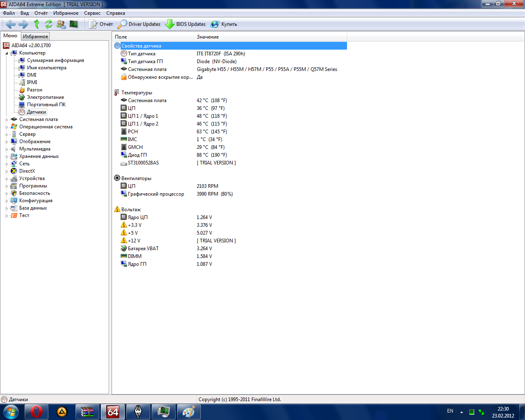Select База данных in the tree

(x=29, y=208)
